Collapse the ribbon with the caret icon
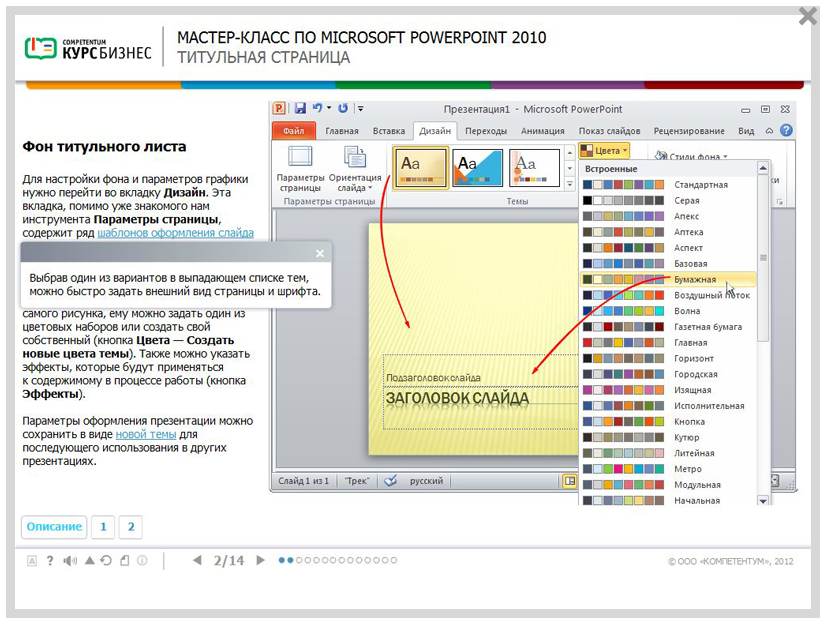Viewport: 834px width, 628px height. 769,131
